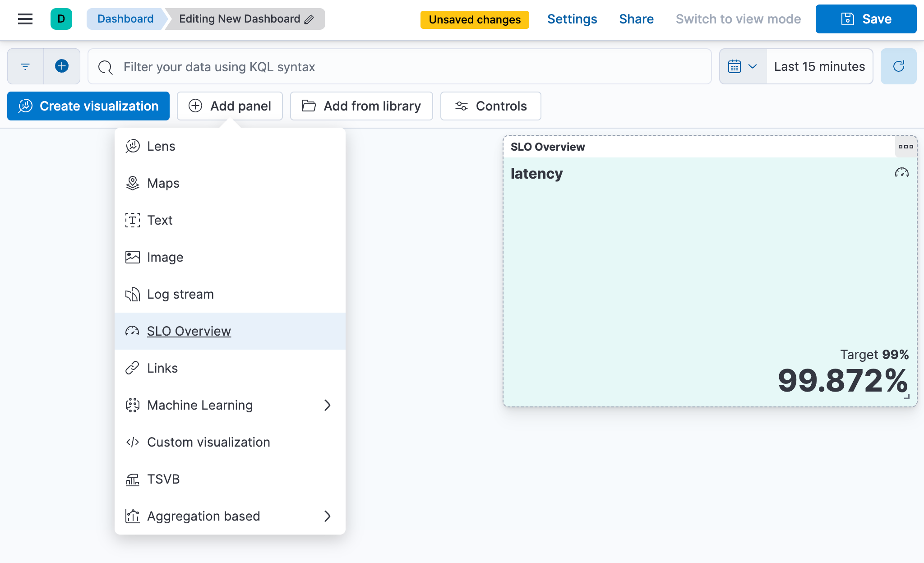This screenshot has width=924, height=563.
Task: Click the Maps panel icon
Action: 132,183
